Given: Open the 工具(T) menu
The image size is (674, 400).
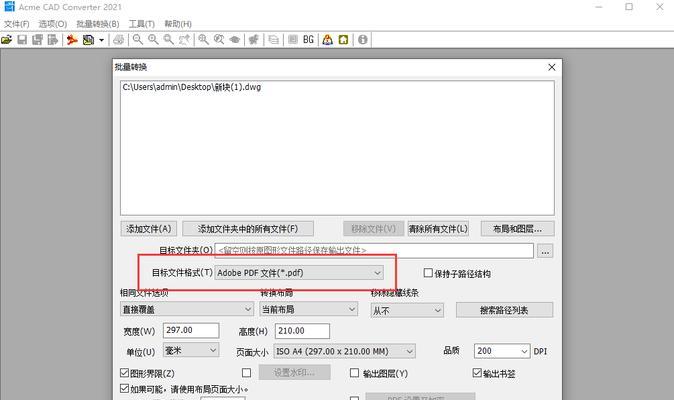Looking at the screenshot, I should click(141, 24).
